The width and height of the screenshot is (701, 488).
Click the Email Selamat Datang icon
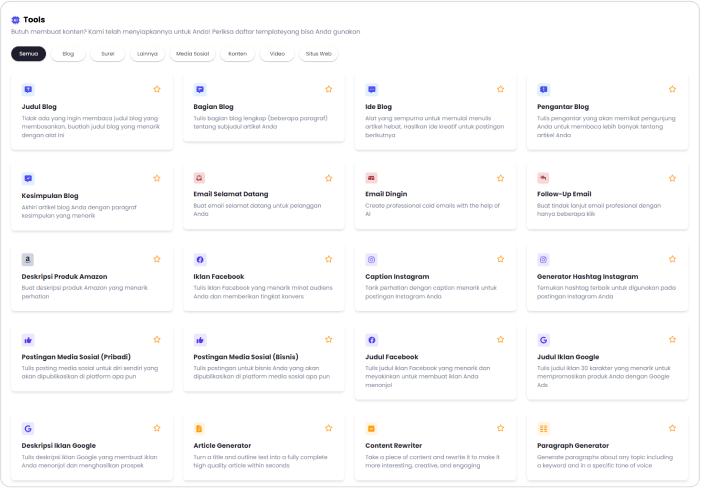point(200,177)
